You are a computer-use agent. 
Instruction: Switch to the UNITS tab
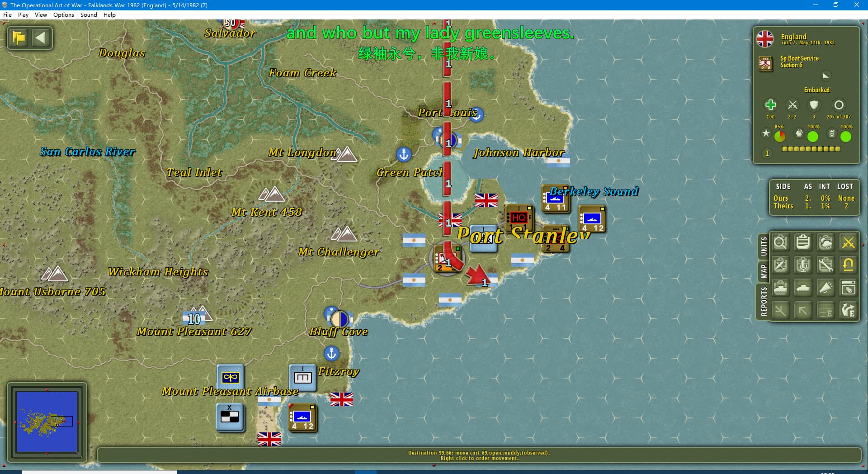[764, 246]
